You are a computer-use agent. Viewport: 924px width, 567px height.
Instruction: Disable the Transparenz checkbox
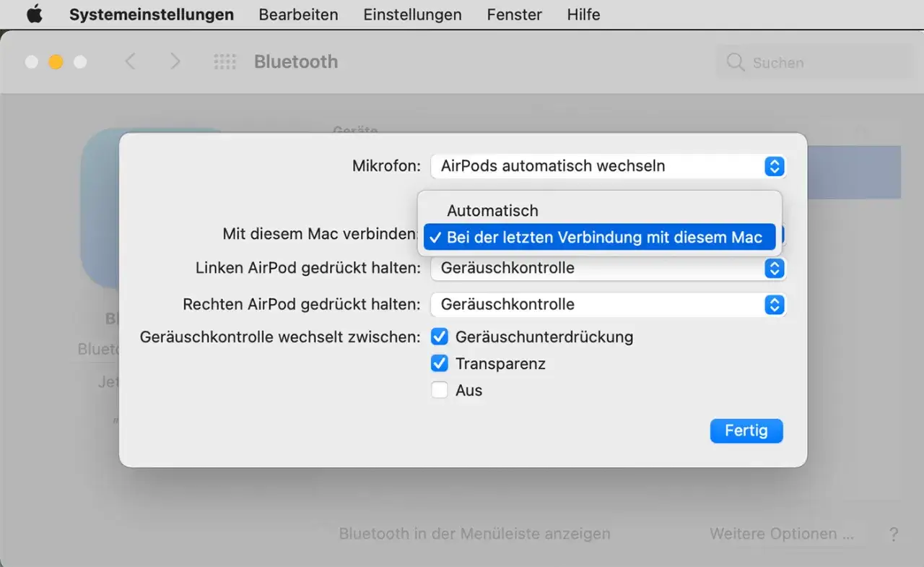(x=440, y=363)
